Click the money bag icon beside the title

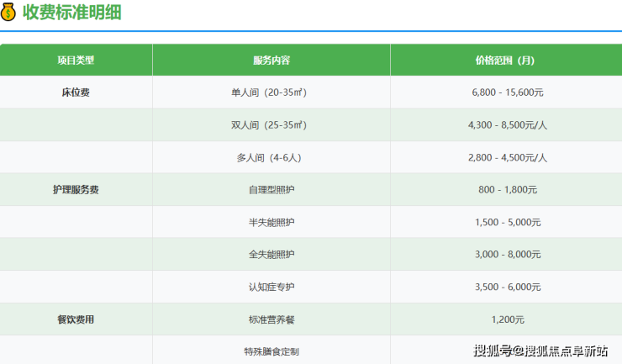click(9, 13)
